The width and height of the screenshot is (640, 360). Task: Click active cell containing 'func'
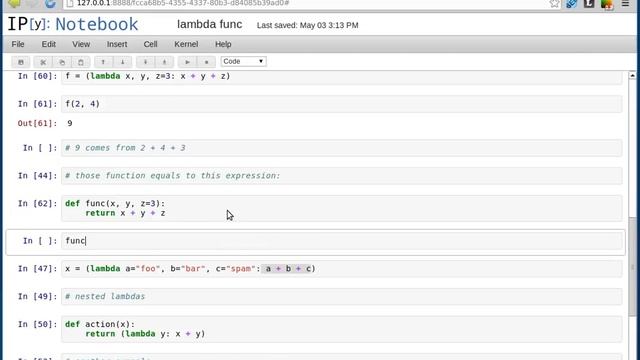click(x=342, y=241)
